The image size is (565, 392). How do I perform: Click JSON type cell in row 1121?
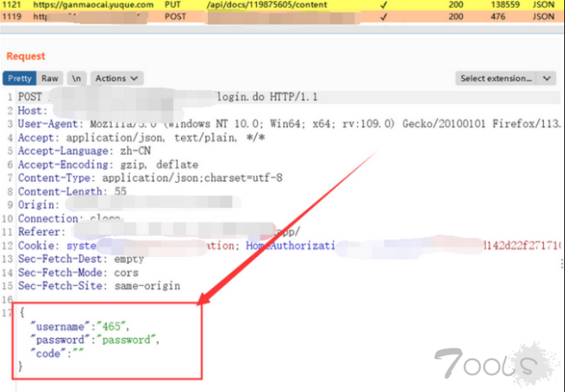[543, 5]
